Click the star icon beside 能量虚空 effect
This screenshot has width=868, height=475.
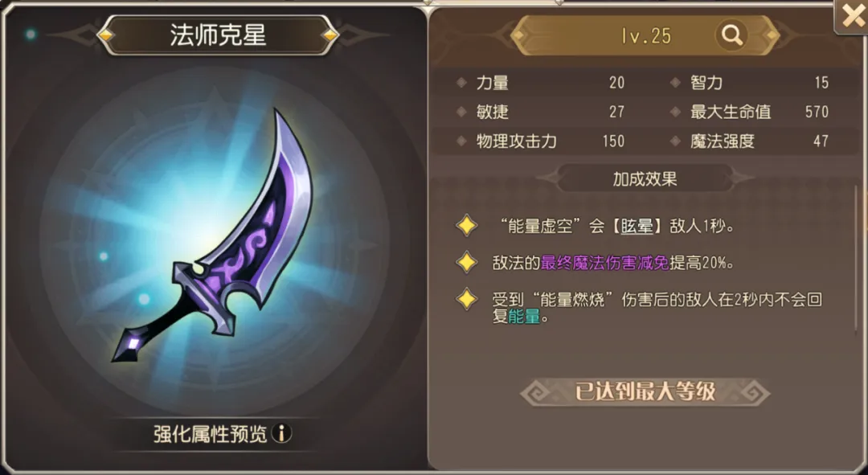pyautogui.click(x=467, y=226)
